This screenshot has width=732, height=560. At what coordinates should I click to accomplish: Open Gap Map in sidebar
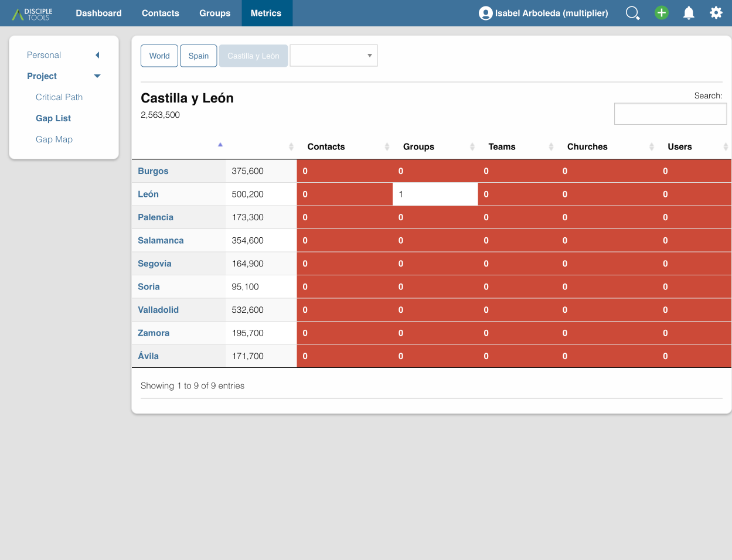(54, 139)
